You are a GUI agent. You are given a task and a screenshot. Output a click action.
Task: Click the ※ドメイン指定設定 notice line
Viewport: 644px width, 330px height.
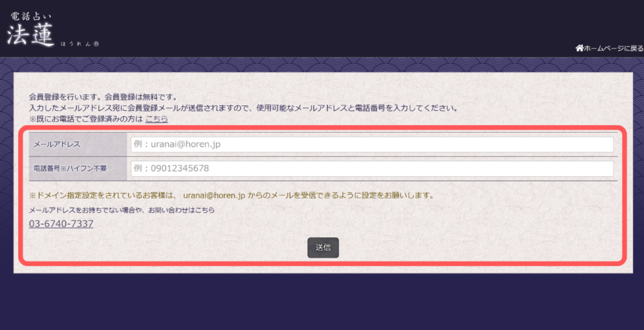[x=104, y=195]
